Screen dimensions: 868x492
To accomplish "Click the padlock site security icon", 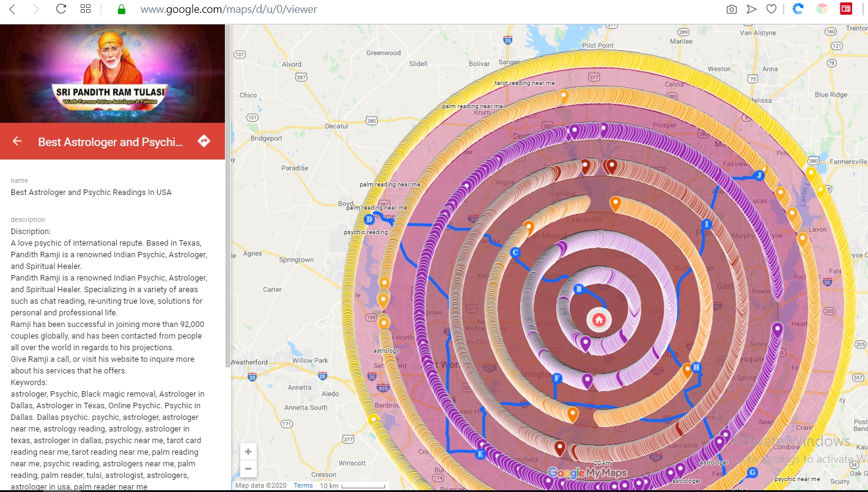I will [121, 9].
